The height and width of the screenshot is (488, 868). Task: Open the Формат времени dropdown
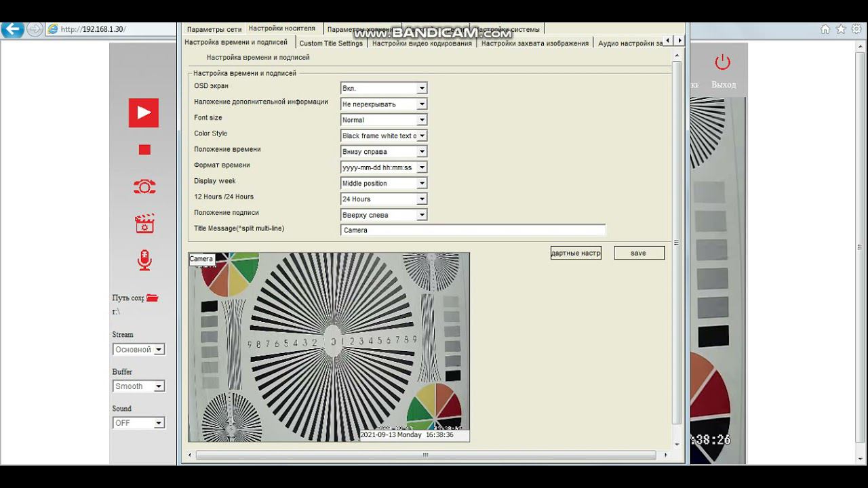coord(384,167)
